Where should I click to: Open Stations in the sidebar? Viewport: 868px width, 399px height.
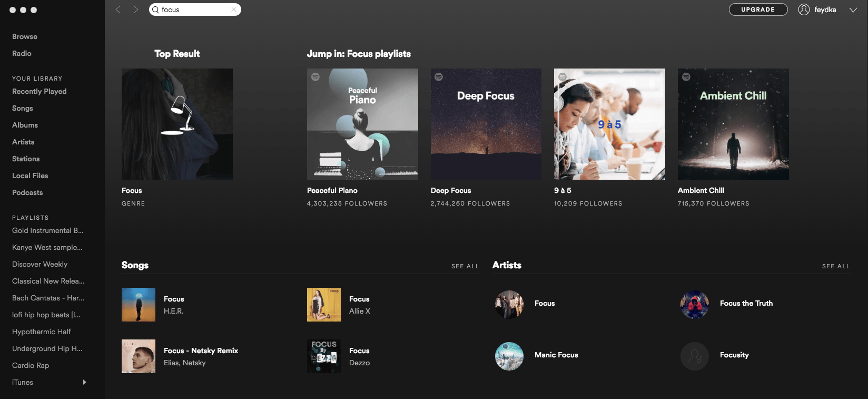(26, 159)
